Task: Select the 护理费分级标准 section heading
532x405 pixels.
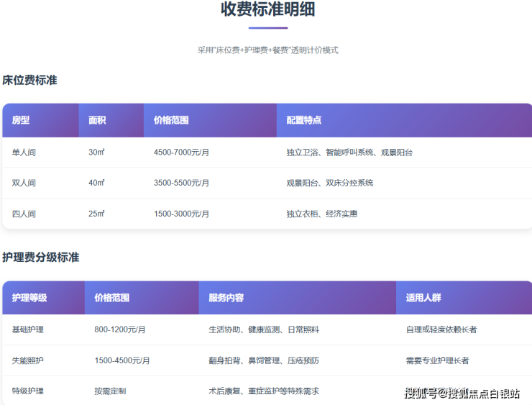Action: pyautogui.click(x=41, y=257)
